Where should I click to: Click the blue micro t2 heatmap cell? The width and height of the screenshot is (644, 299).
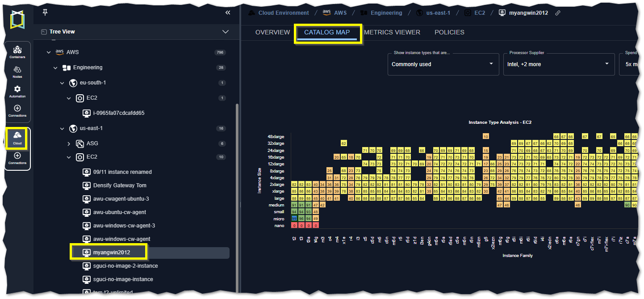tap(294, 219)
